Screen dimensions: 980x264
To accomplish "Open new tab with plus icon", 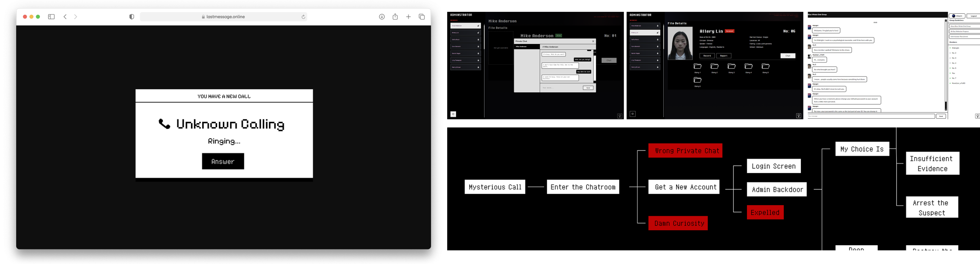I will (408, 16).
